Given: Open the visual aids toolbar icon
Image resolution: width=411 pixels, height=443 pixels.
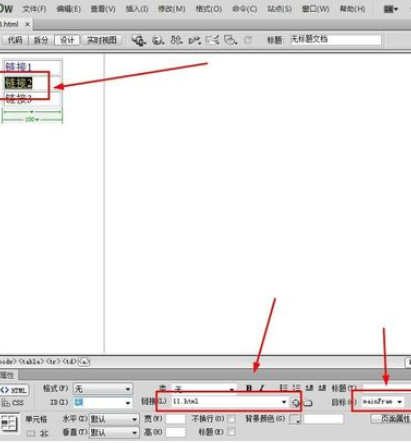Looking at the screenshot, I should [230, 40].
